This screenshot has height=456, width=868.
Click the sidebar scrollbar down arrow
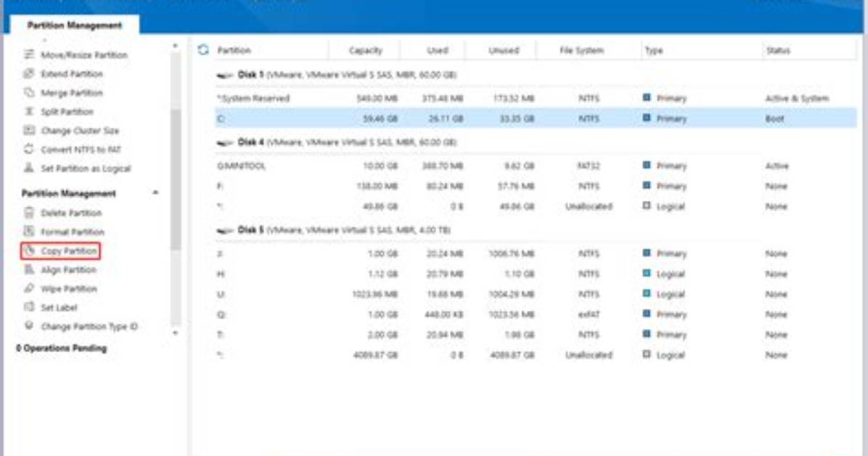click(176, 333)
